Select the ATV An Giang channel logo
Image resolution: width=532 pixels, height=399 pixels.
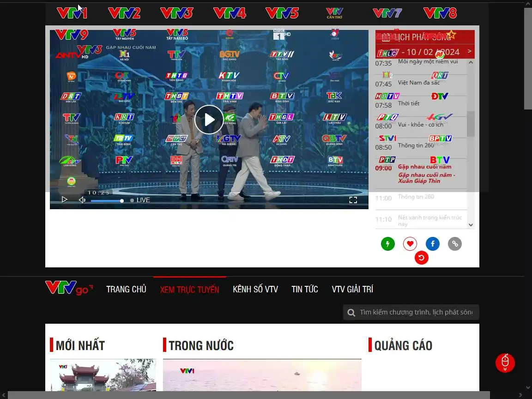(x=282, y=139)
